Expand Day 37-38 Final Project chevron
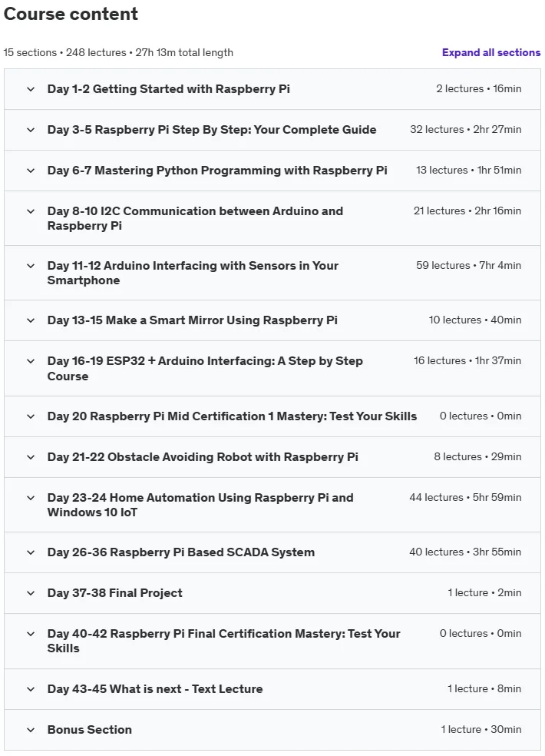 (x=31, y=593)
